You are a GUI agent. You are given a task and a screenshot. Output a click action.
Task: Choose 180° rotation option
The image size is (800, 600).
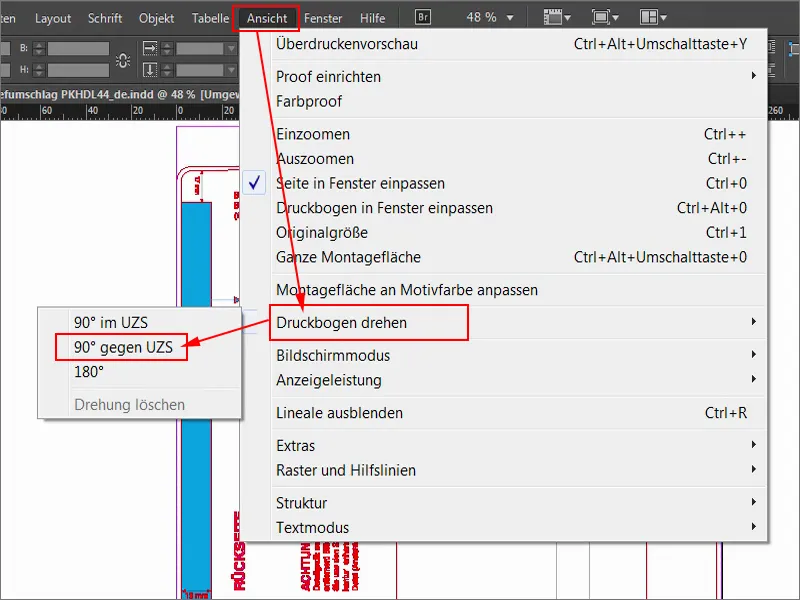[x=139, y=371]
